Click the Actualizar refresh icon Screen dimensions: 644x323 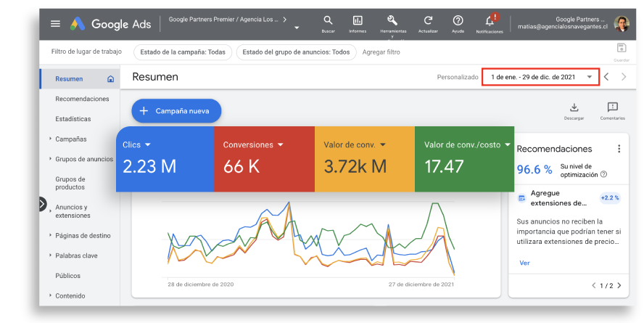coord(428,20)
